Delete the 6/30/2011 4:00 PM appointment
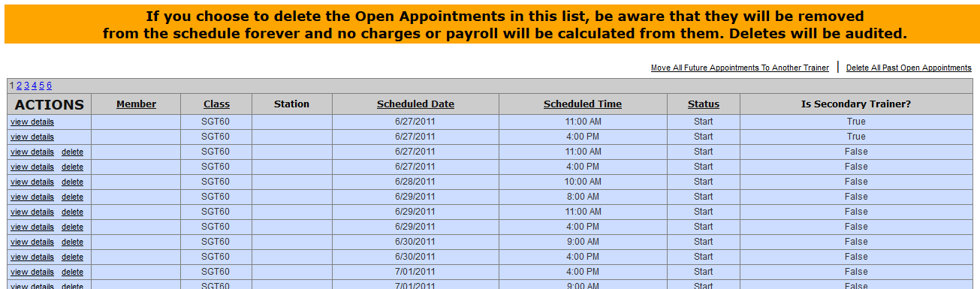This screenshot has width=980, height=289. [72, 257]
